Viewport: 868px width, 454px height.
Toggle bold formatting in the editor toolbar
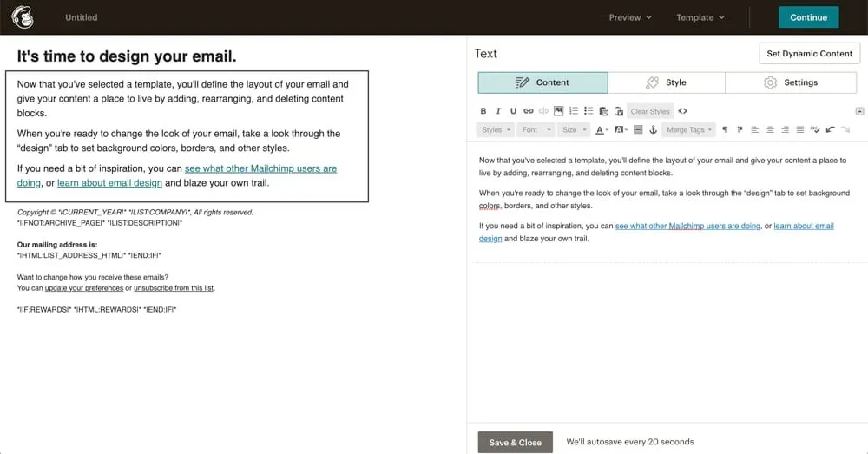coord(483,111)
